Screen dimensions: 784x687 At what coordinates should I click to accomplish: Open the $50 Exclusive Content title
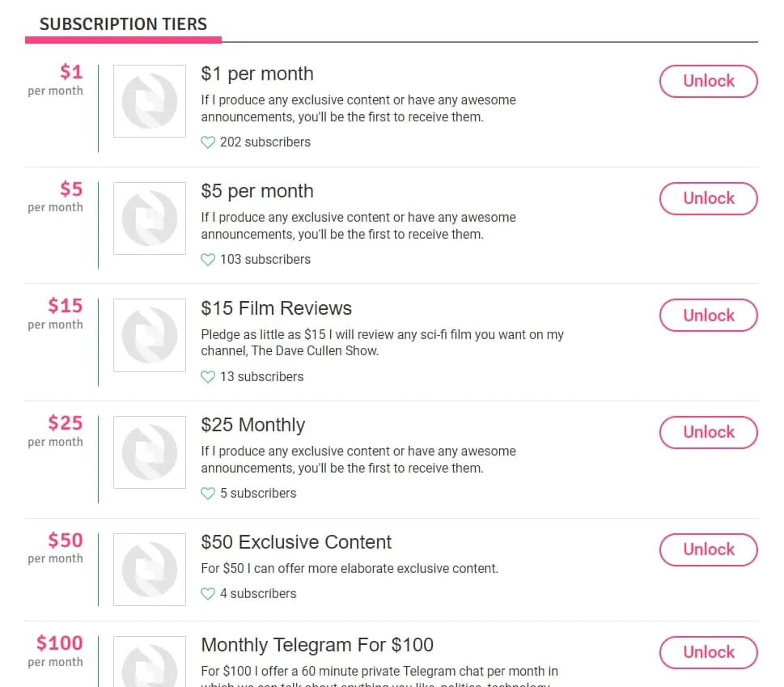(296, 542)
